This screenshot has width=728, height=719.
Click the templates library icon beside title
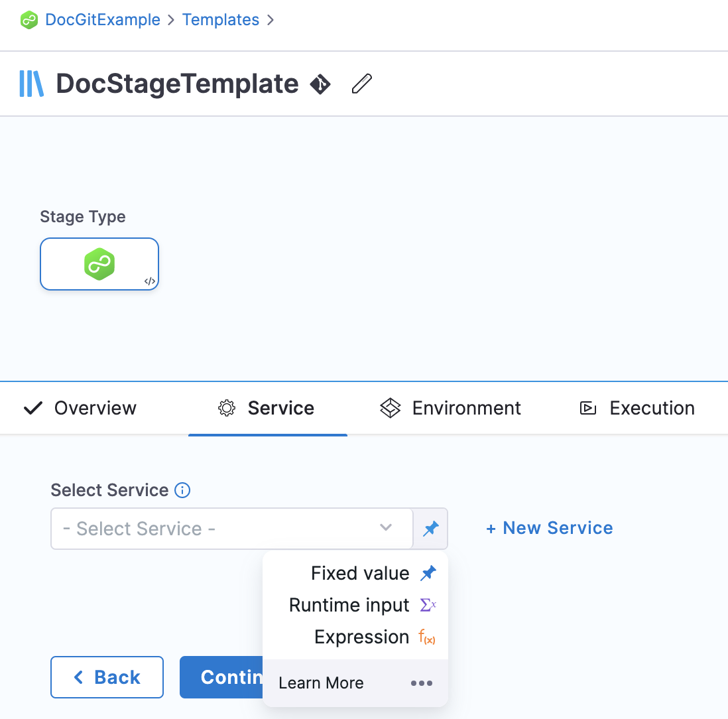click(x=32, y=84)
